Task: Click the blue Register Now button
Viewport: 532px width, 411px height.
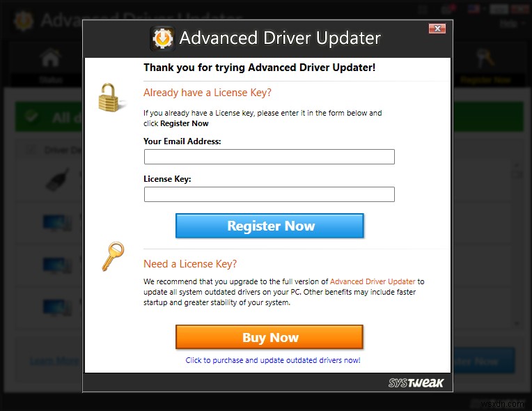Action: tap(269, 226)
